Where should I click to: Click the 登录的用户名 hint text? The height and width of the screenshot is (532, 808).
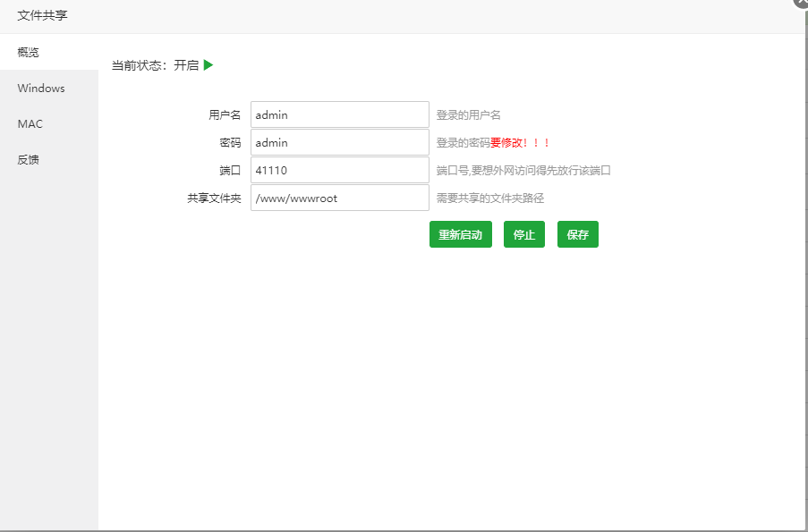468,115
